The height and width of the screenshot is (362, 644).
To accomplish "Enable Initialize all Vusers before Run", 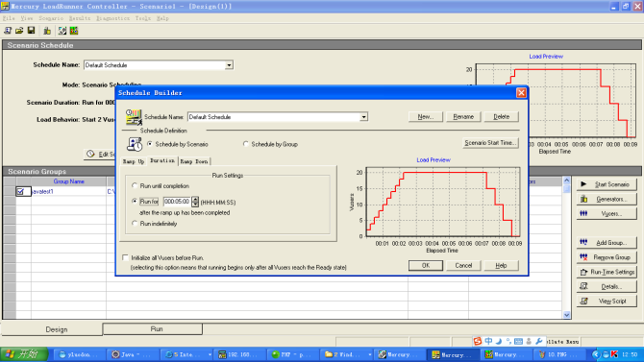I will coord(125,257).
